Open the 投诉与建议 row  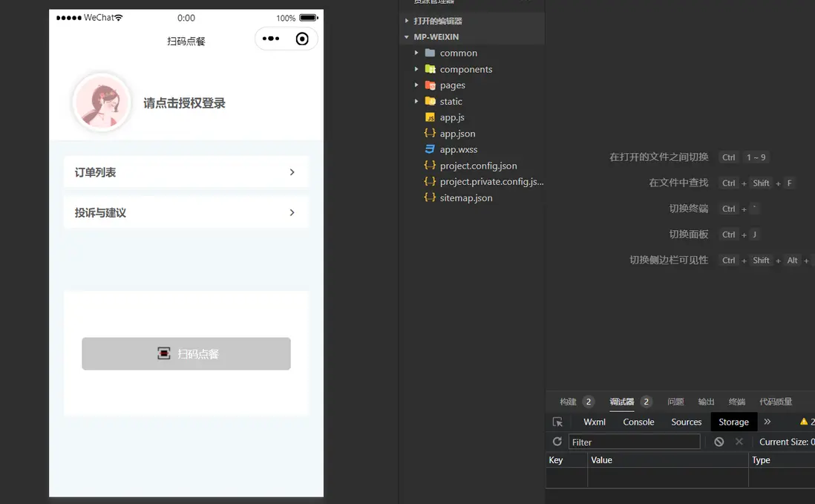click(186, 212)
